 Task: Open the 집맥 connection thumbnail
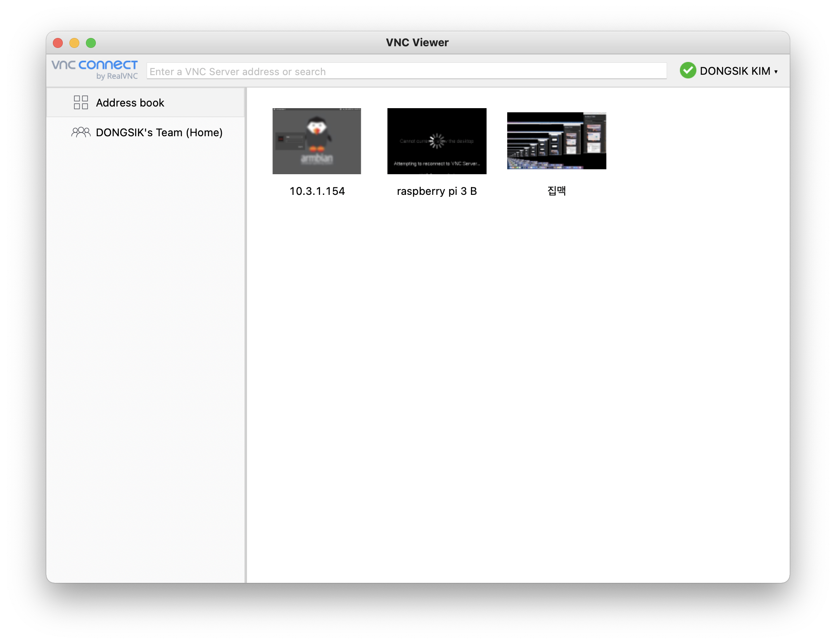[556, 140]
